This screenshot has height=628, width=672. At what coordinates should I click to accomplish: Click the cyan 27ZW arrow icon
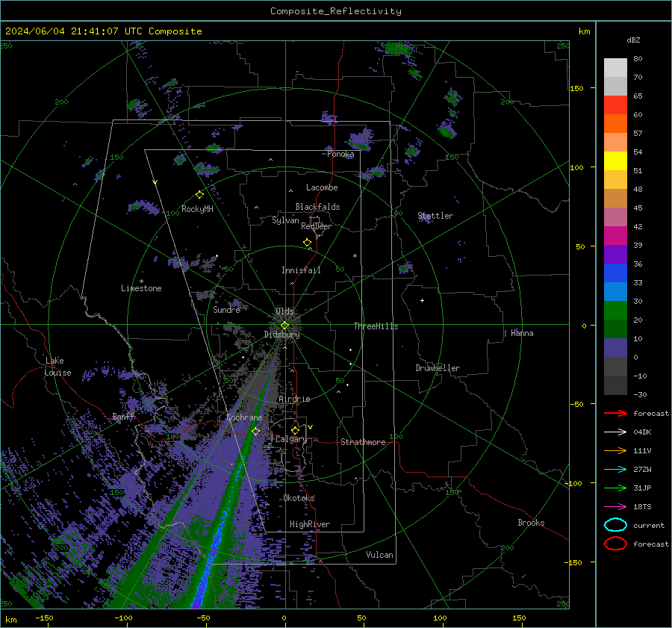pos(615,470)
